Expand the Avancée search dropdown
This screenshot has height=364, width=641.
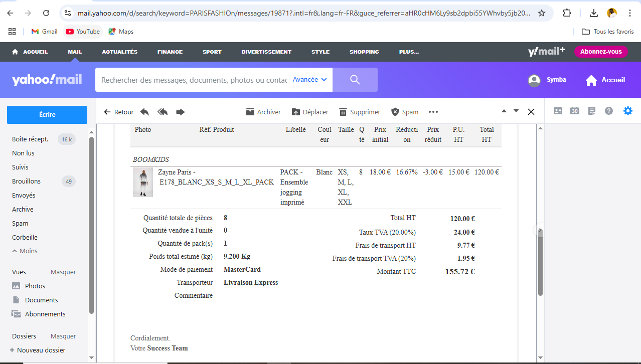(309, 80)
